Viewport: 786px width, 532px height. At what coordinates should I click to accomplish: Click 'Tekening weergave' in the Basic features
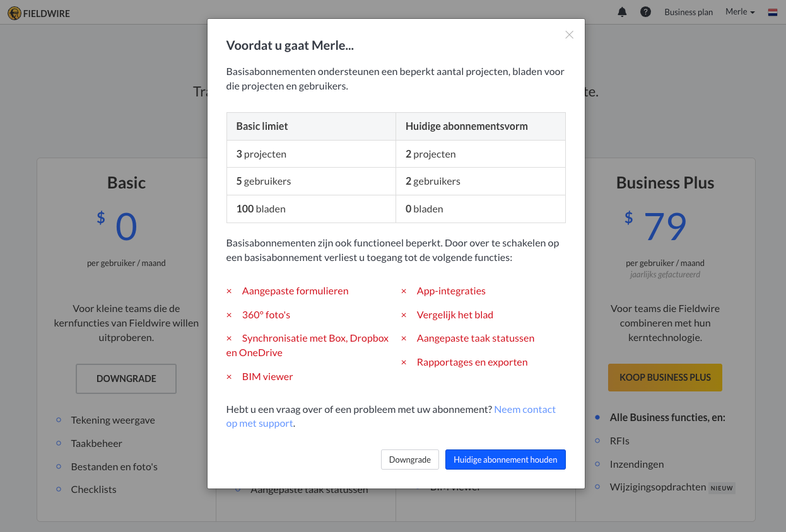[x=113, y=420]
